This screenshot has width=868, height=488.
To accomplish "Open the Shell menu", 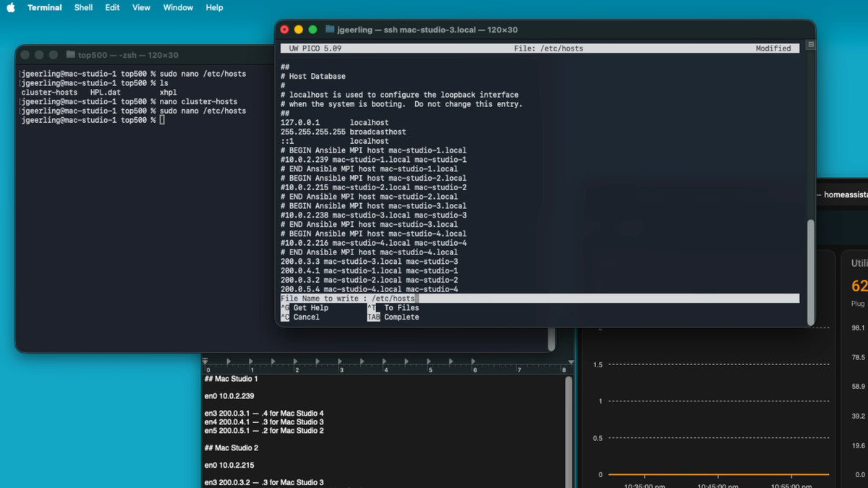I will [x=83, y=8].
